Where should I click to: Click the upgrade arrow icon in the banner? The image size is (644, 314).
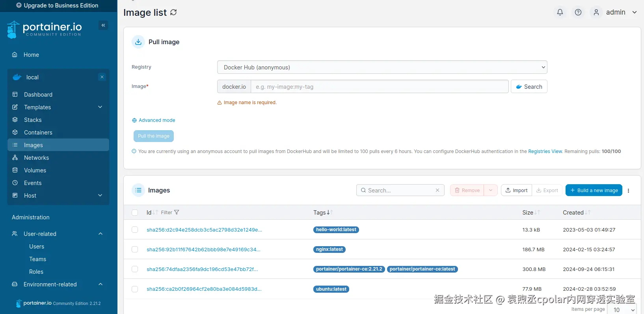coord(19,6)
